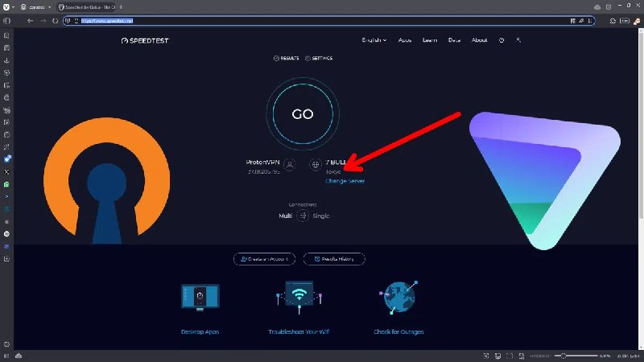Open the closed tabs trash icon
The height and width of the screenshot is (362, 644).
(609, 7)
